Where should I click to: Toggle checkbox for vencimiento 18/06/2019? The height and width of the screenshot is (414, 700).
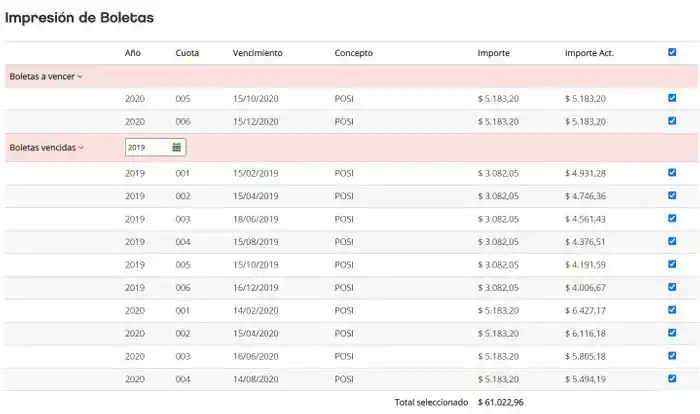click(672, 218)
